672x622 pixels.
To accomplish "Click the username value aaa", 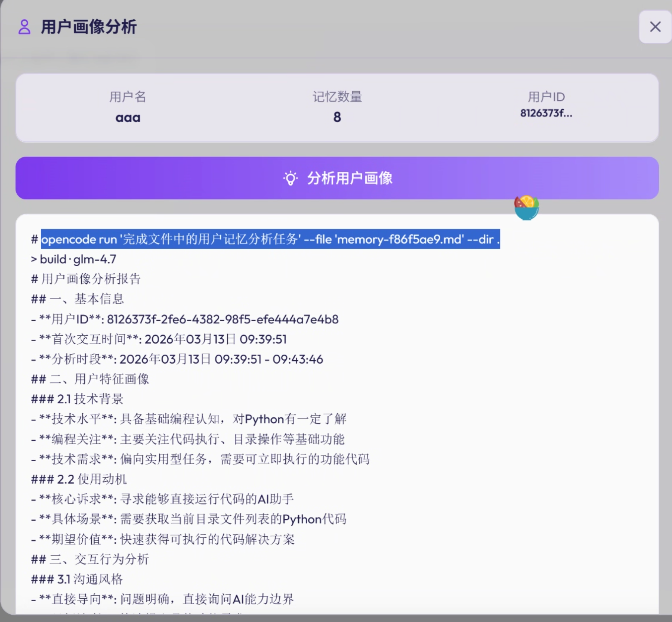I will pyautogui.click(x=128, y=117).
